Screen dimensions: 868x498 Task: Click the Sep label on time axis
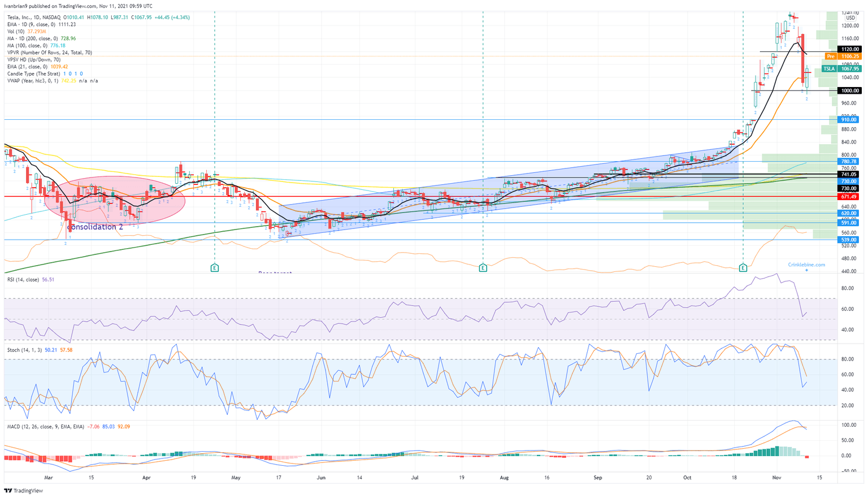click(598, 478)
